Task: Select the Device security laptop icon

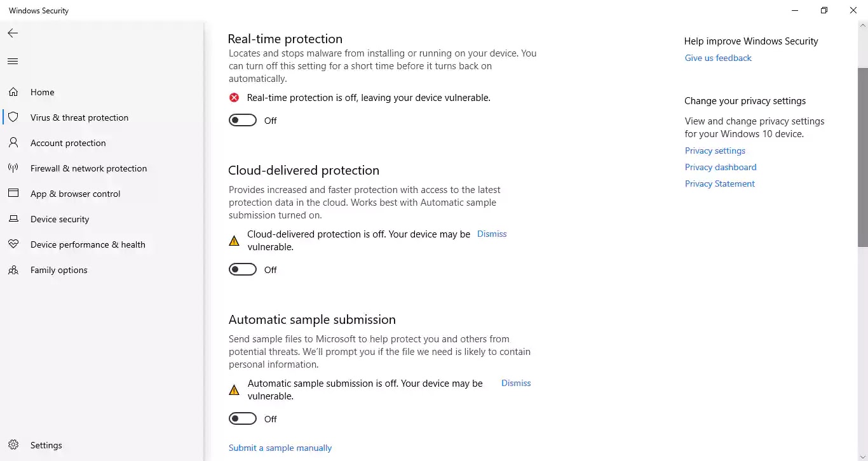Action: click(x=13, y=219)
